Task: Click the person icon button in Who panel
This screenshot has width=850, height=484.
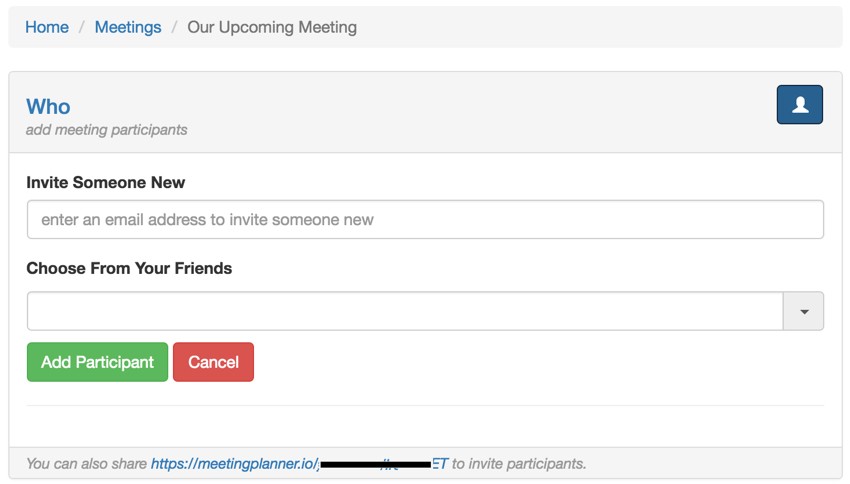Action: point(799,105)
